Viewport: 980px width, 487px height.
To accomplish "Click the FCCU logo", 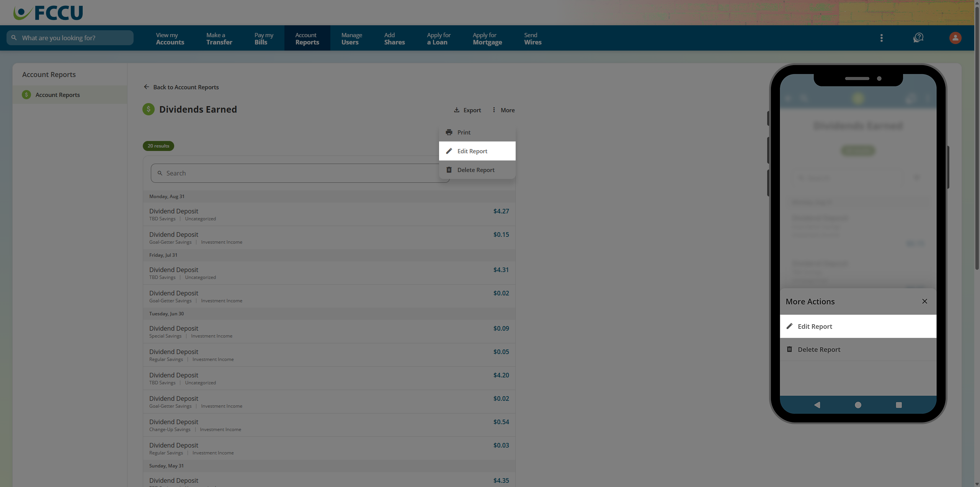I will point(48,13).
